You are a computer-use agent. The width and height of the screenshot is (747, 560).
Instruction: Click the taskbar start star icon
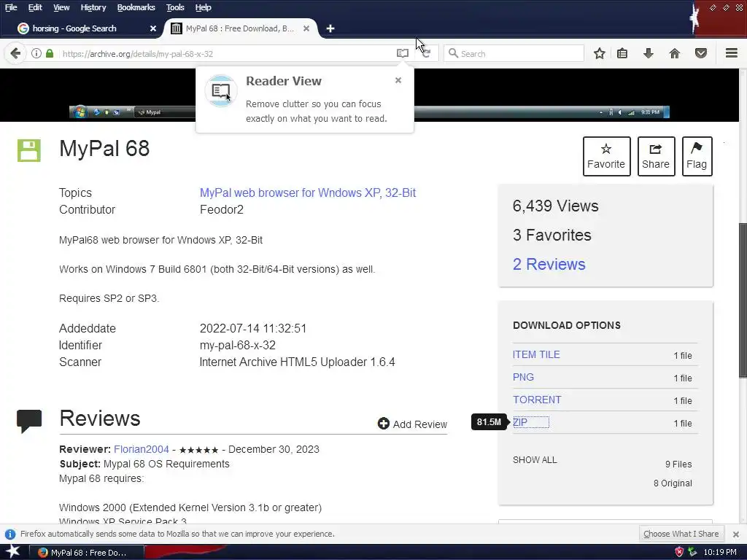click(12, 551)
